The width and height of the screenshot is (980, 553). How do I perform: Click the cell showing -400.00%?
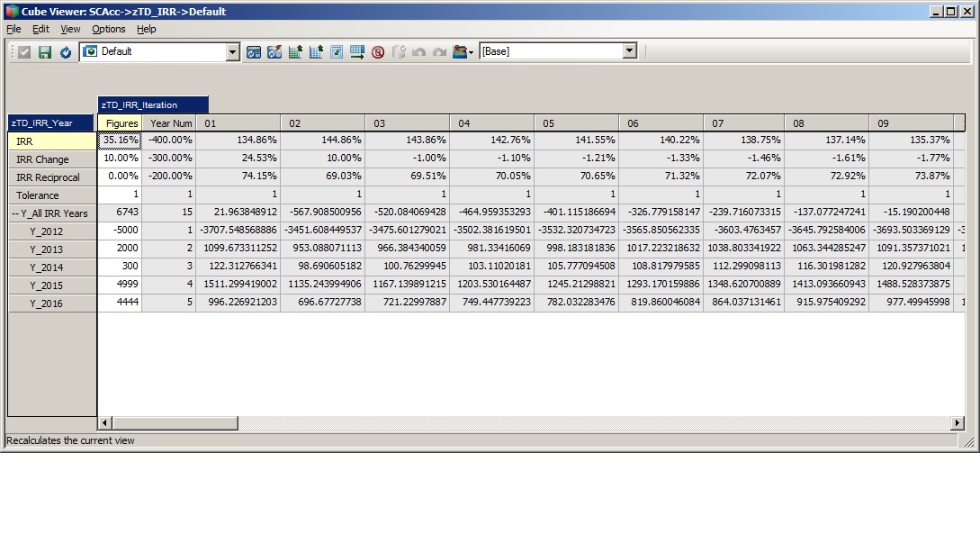click(x=169, y=141)
